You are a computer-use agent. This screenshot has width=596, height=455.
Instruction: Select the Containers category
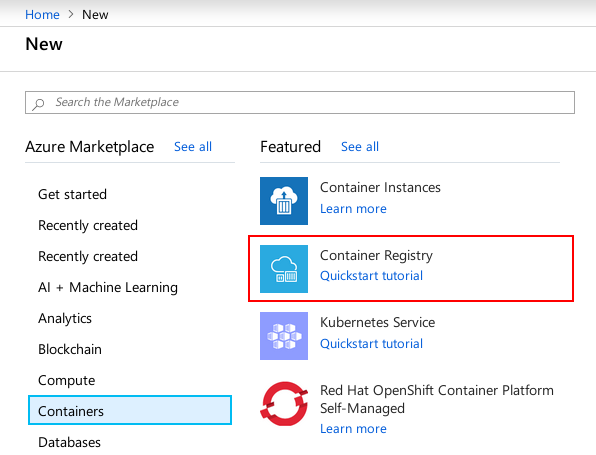[x=130, y=410]
